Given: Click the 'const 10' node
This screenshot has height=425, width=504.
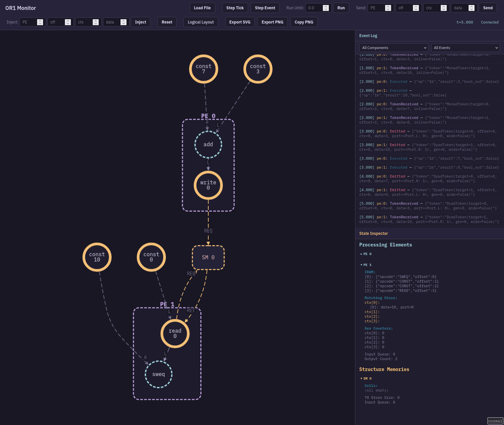Looking at the screenshot, I should pyautogui.click(x=97, y=257).
